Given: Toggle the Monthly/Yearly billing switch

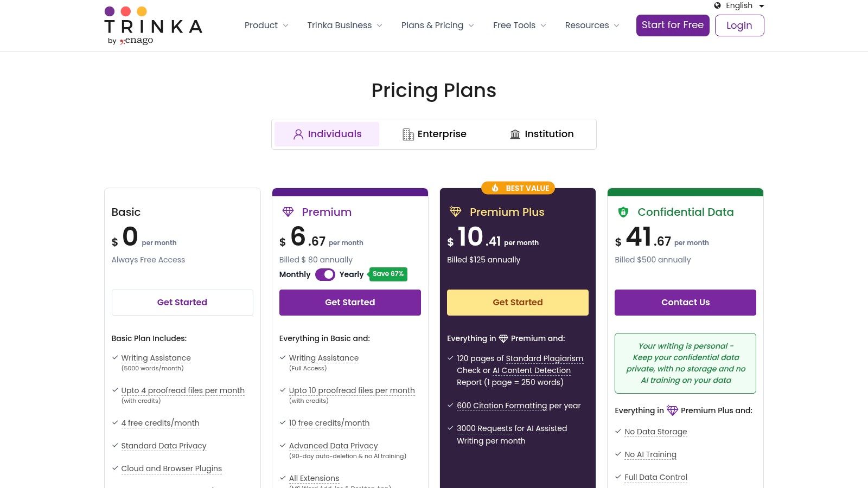Looking at the screenshot, I should (325, 274).
